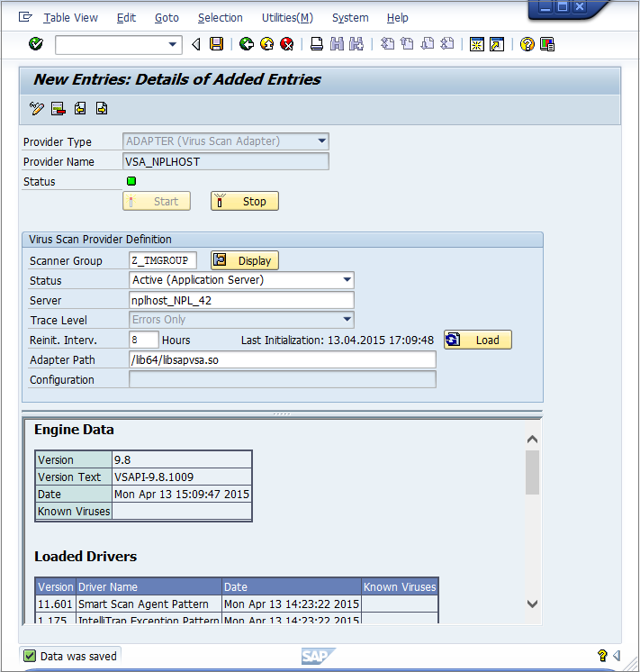Click the green Back arrow icon

pos(247,44)
